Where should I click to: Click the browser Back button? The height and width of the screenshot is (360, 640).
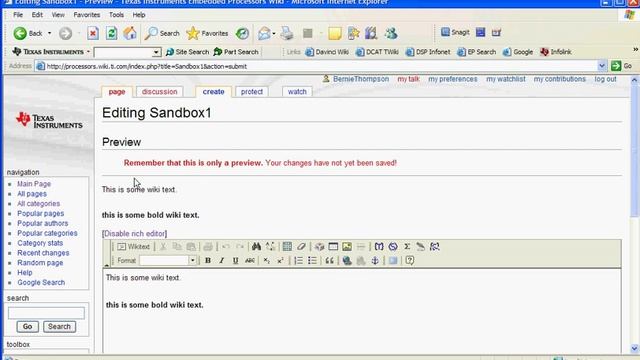point(28,33)
